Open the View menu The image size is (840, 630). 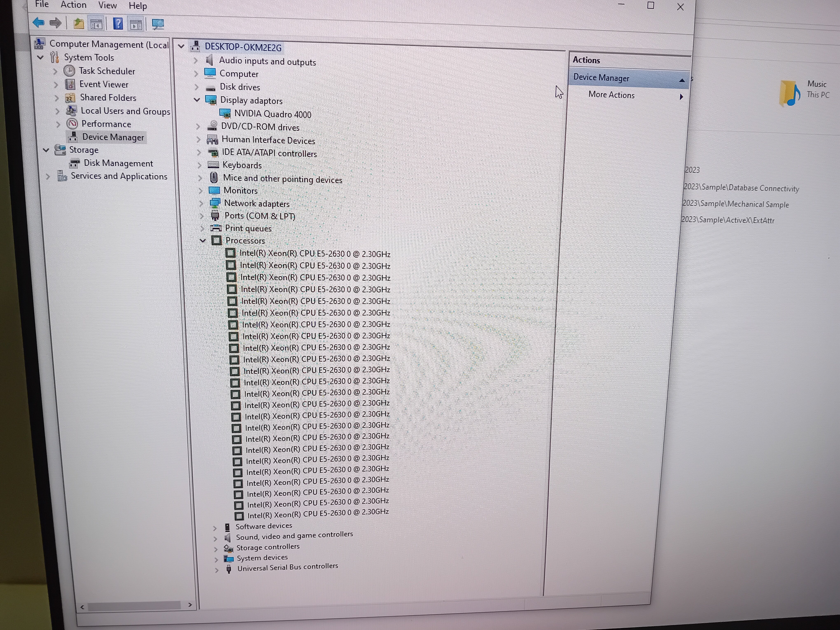pyautogui.click(x=107, y=5)
